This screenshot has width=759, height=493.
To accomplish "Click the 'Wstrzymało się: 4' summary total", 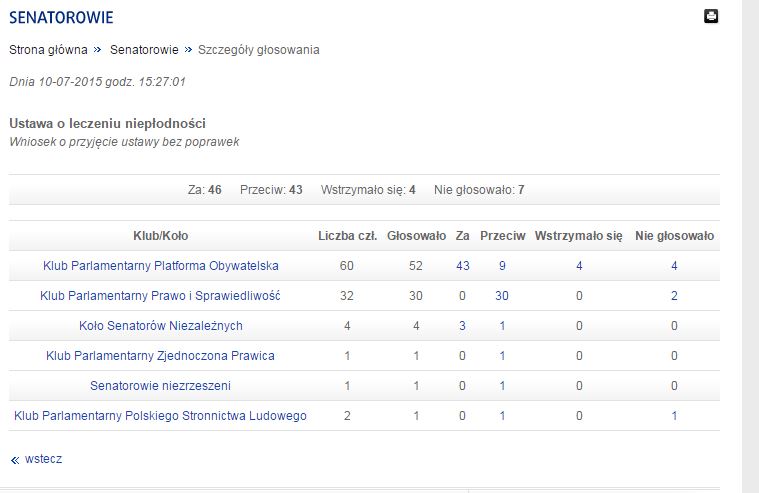I will pyautogui.click(x=368, y=190).
